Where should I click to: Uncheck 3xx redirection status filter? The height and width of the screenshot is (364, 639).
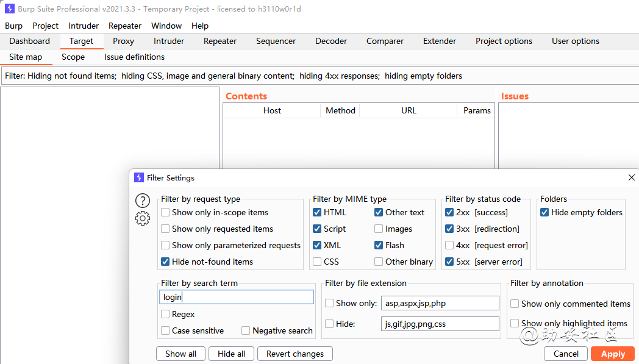pyautogui.click(x=449, y=229)
